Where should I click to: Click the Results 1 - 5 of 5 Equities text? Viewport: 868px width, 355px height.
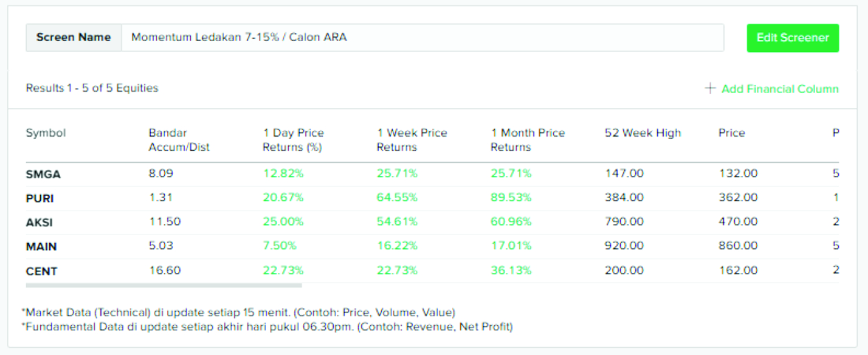pyautogui.click(x=92, y=88)
